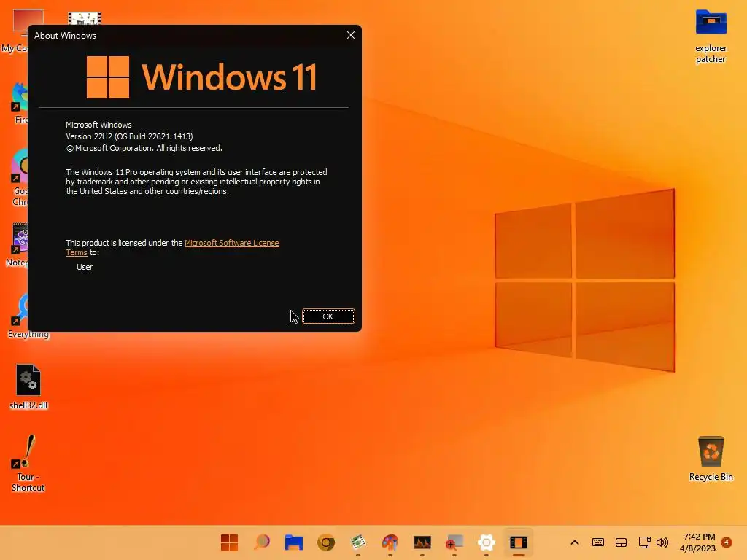
Task: Close the About Windows dialog
Action: click(x=351, y=35)
